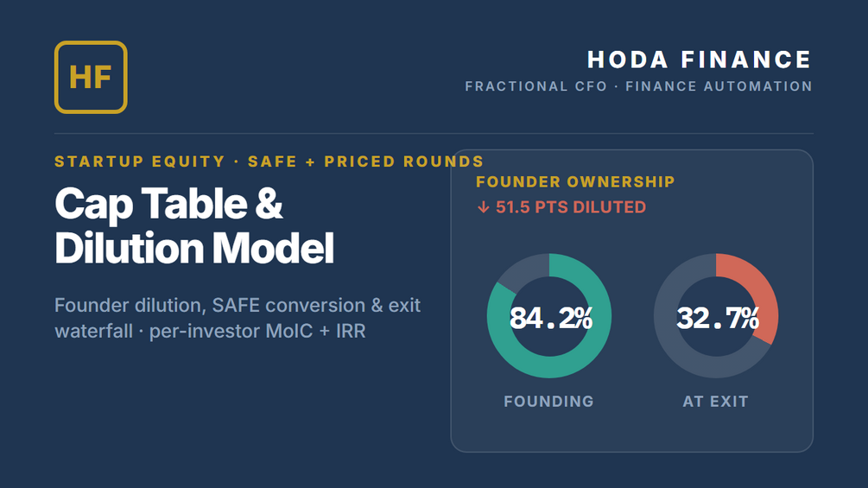The height and width of the screenshot is (488, 868).
Task: Click the green founding donut chart
Action: [x=549, y=316]
